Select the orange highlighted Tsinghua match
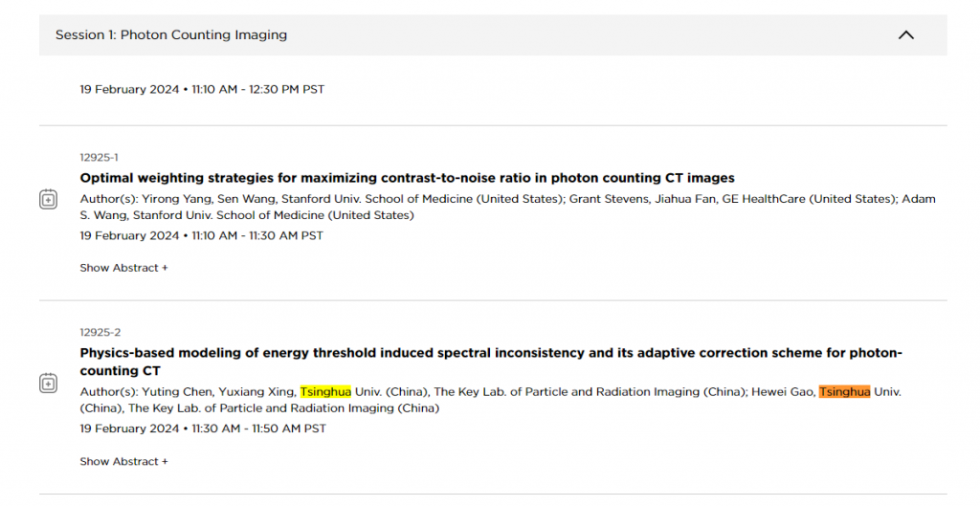The image size is (980, 506). click(x=844, y=391)
